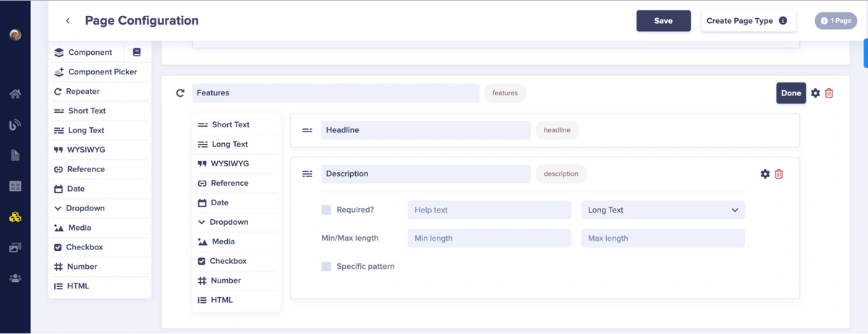Add a Repeater field from sidebar

82,92
